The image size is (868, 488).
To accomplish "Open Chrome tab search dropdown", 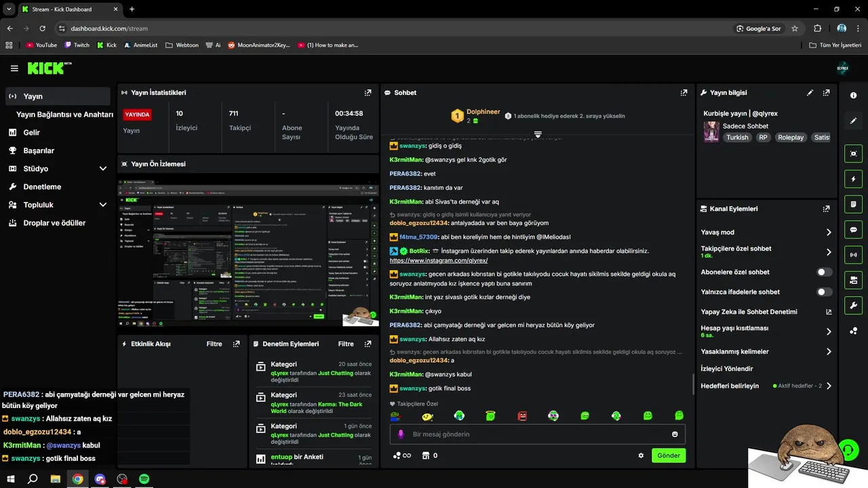I will pos(9,9).
